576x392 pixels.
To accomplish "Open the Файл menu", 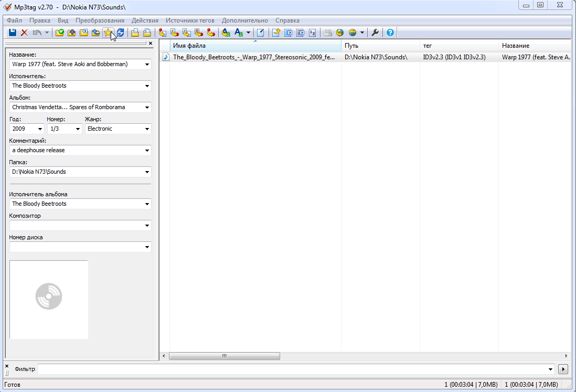I will pos(14,20).
